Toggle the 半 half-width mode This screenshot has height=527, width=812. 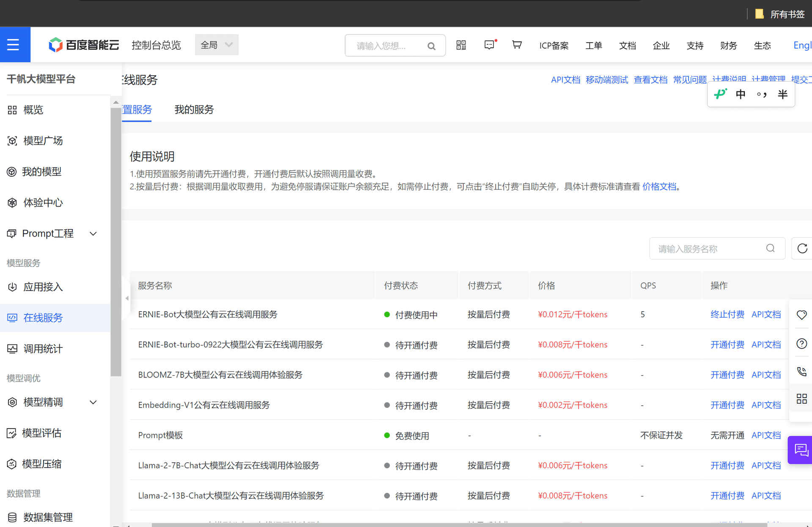pyautogui.click(x=782, y=94)
